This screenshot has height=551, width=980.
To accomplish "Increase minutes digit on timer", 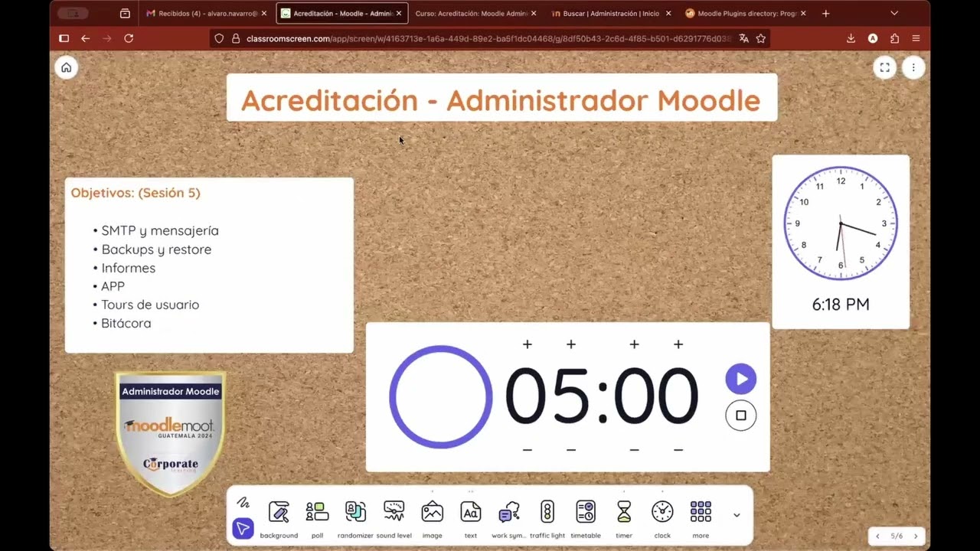I will click(571, 345).
